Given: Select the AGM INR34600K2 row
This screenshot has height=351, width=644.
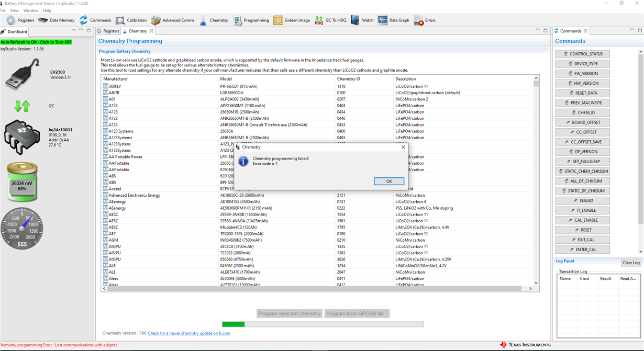Looking at the screenshot, I should pos(318,240).
